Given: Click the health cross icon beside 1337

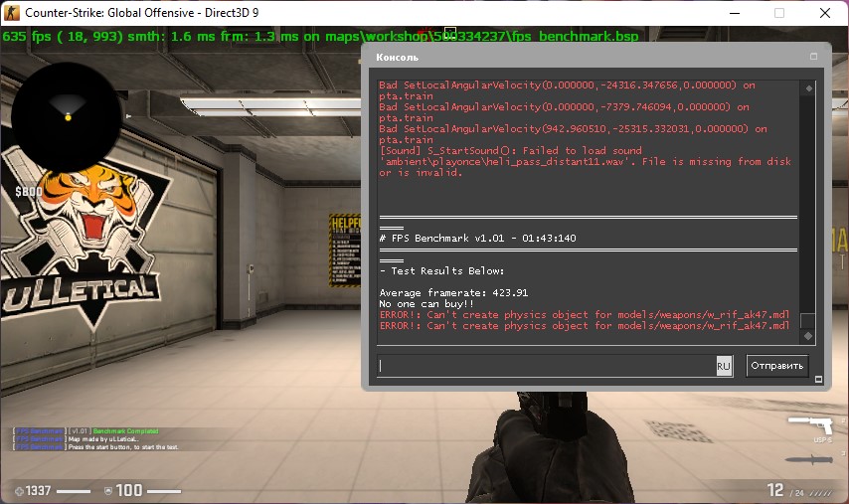Looking at the screenshot, I should click(19, 491).
